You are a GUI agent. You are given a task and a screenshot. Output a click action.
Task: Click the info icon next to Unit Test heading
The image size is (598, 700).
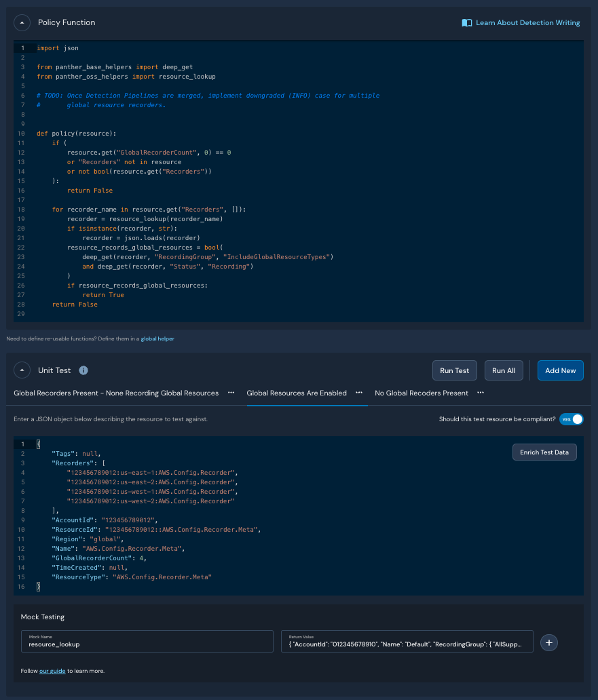click(83, 370)
